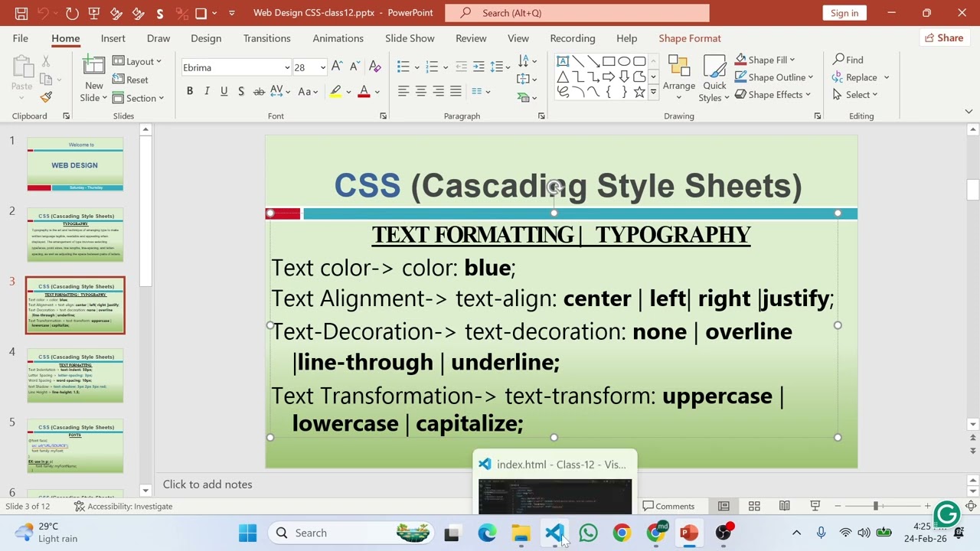This screenshot has width=980, height=551.
Task: Select slide 1 thumbnail Web Design
Action: tap(75, 165)
